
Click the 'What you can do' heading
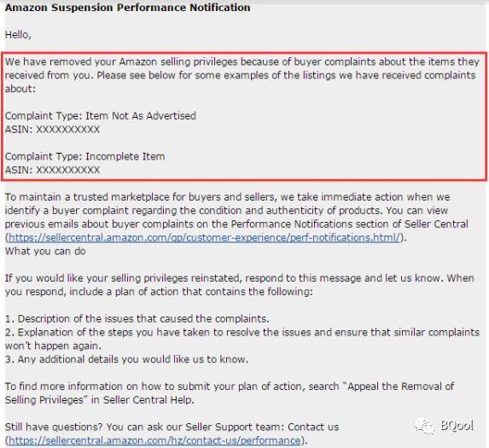(x=45, y=251)
